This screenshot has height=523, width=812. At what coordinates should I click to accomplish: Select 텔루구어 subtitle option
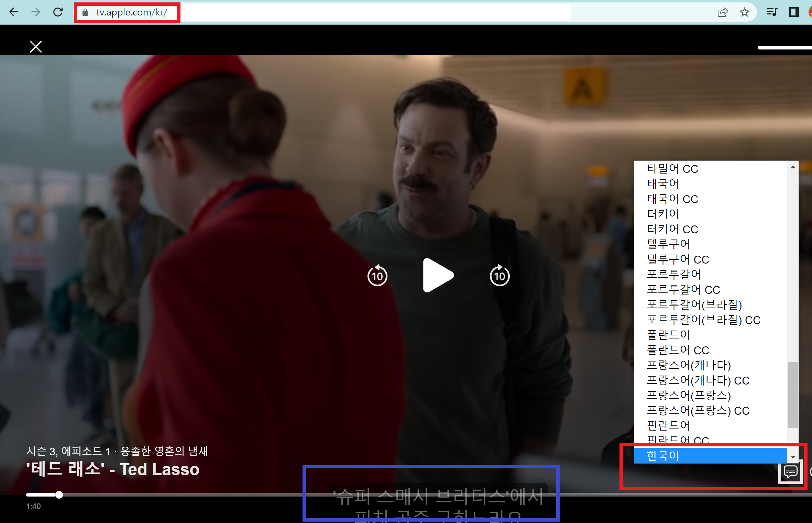pos(710,244)
